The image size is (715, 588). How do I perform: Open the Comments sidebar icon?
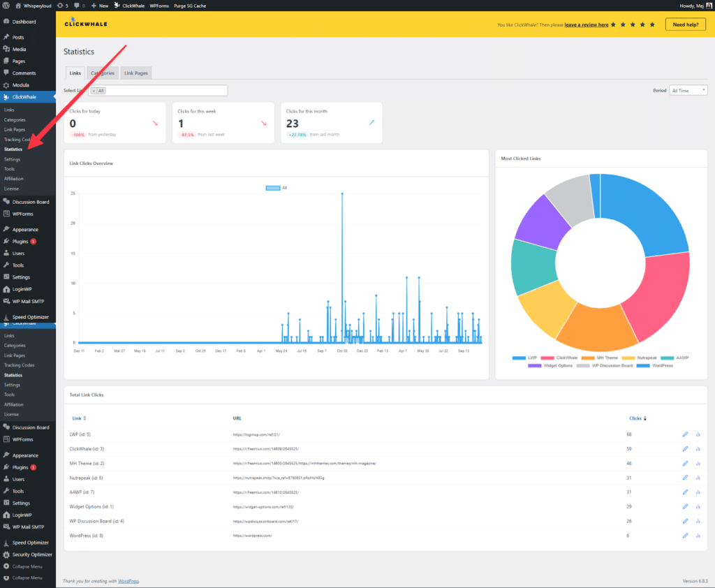(6, 73)
